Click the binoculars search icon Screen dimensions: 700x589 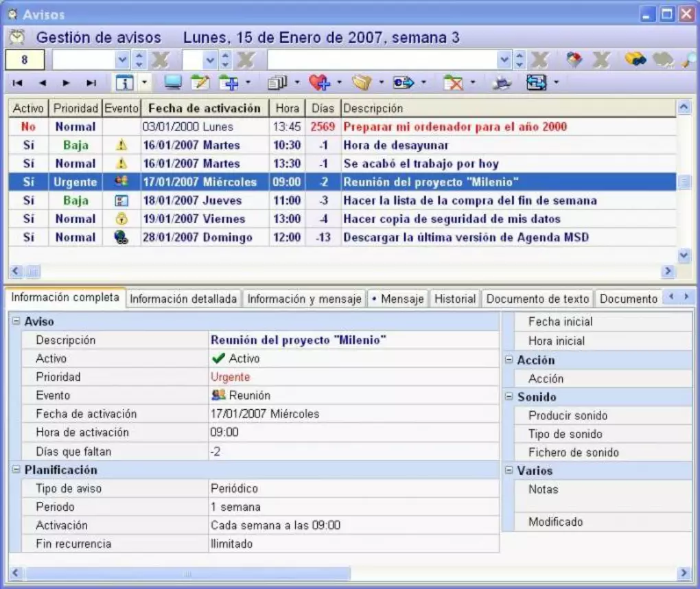click(635, 60)
